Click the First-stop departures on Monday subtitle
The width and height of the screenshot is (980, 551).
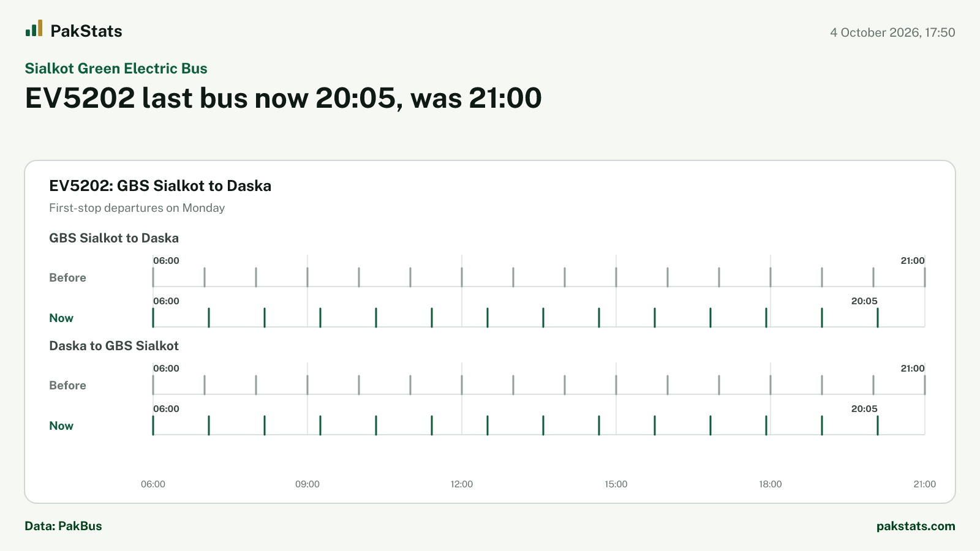137,208
